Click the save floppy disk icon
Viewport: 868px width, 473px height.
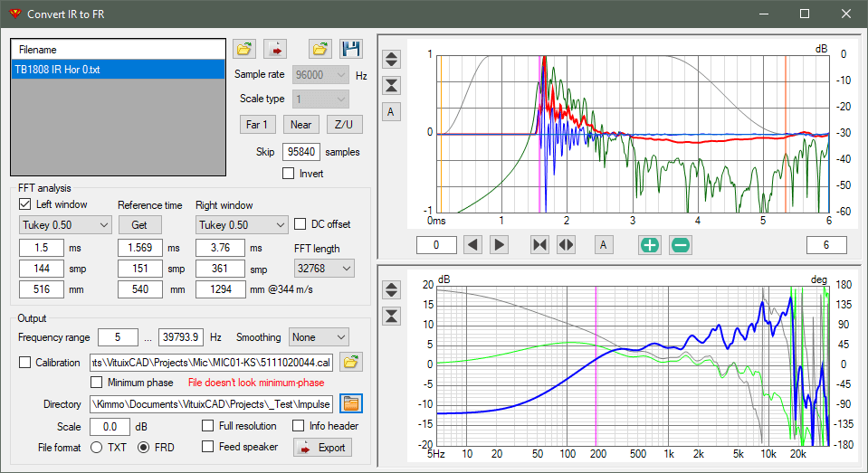[x=351, y=49]
